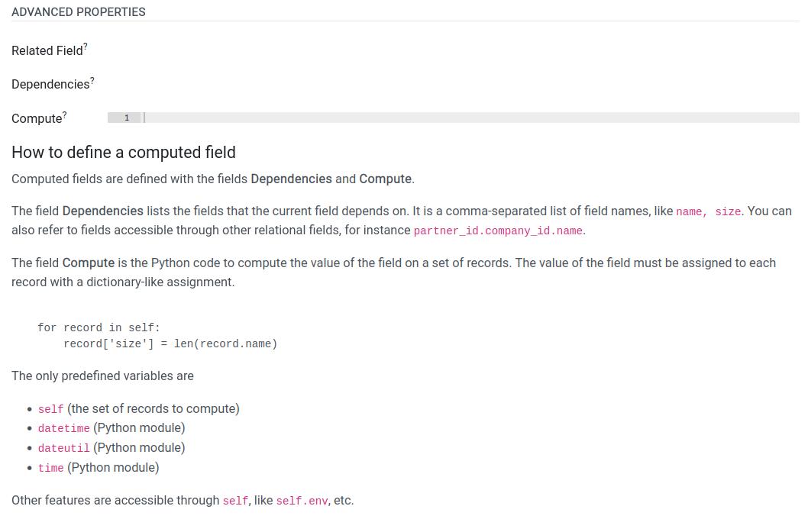Click 'dateutil' in the variables list

pyautogui.click(x=64, y=448)
